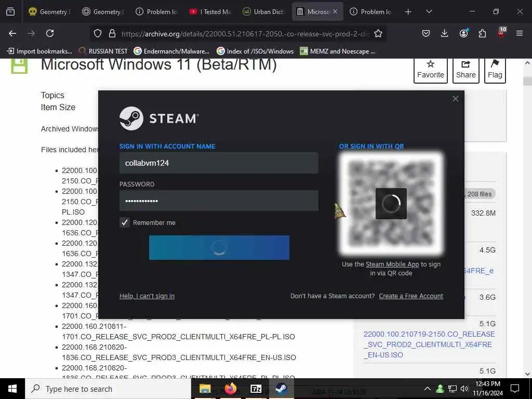Switch to the I Tested Ma YouTube tab
The height and width of the screenshot is (399, 532).
pyautogui.click(x=210, y=11)
